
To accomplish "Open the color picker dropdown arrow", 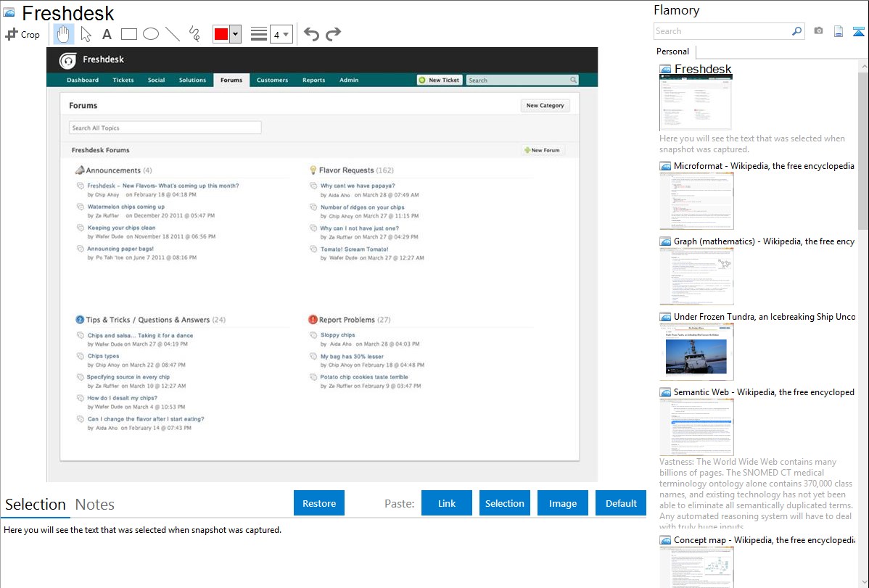I will [235, 34].
